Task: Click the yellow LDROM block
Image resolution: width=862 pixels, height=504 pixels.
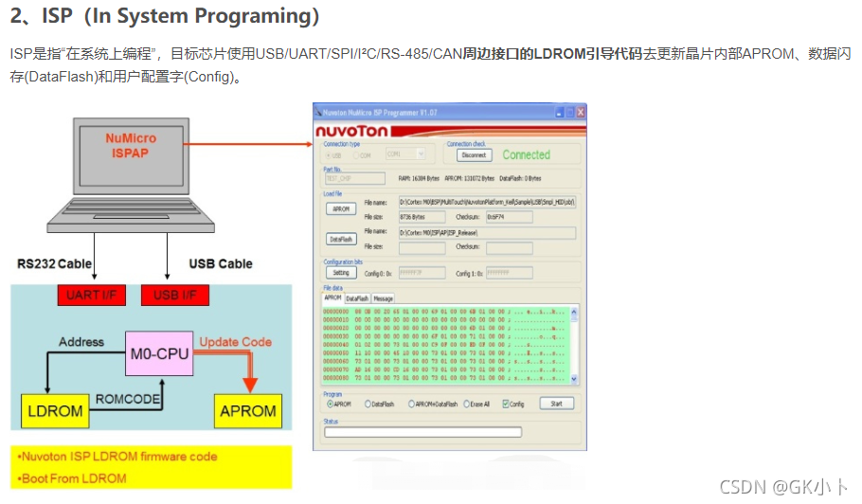Action: (55, 411)
